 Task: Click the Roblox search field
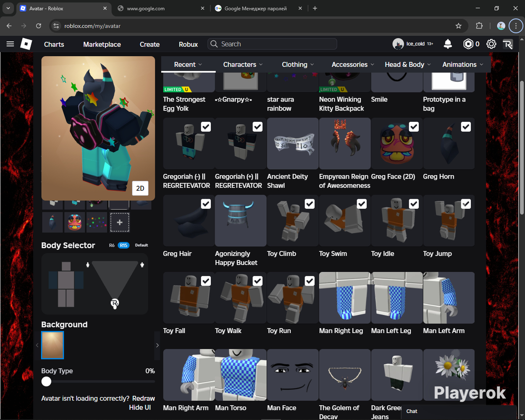(x=272, y=44)
